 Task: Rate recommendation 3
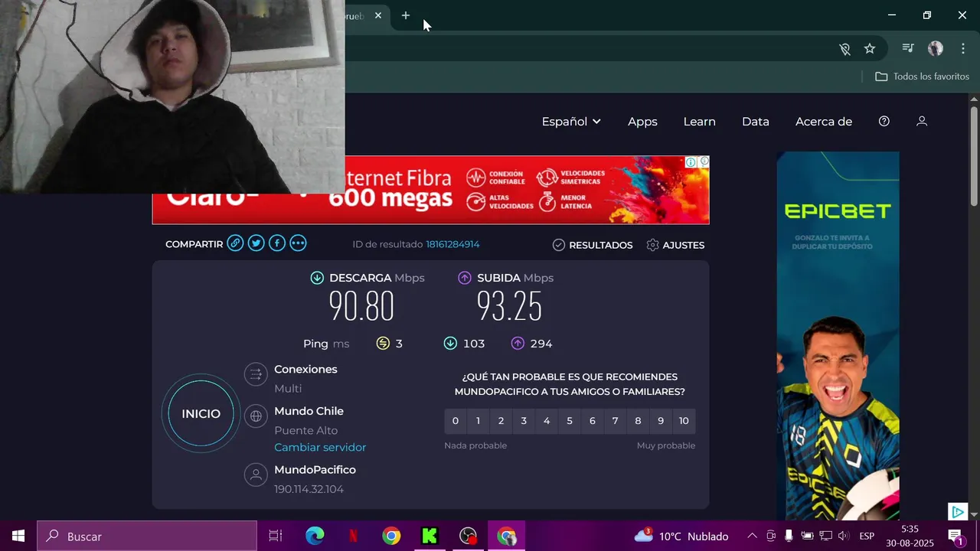pos(524,421)
